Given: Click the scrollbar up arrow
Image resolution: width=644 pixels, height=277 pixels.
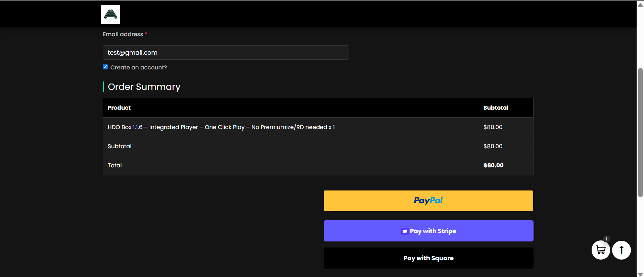Looking at the screenshot, I should point(640,5).
